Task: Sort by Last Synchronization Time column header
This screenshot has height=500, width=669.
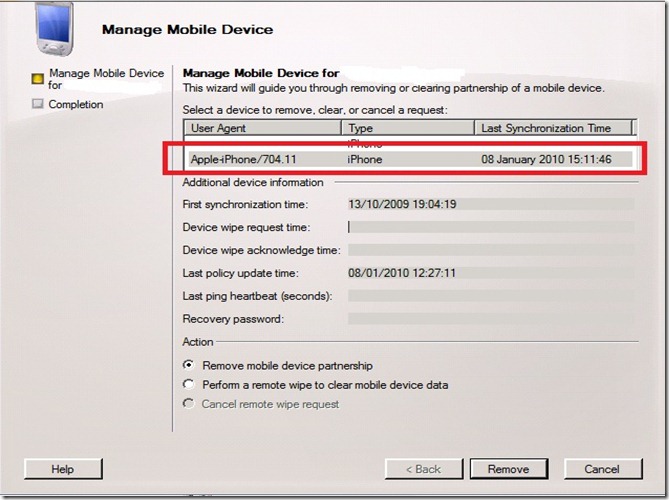Action: 553,128
